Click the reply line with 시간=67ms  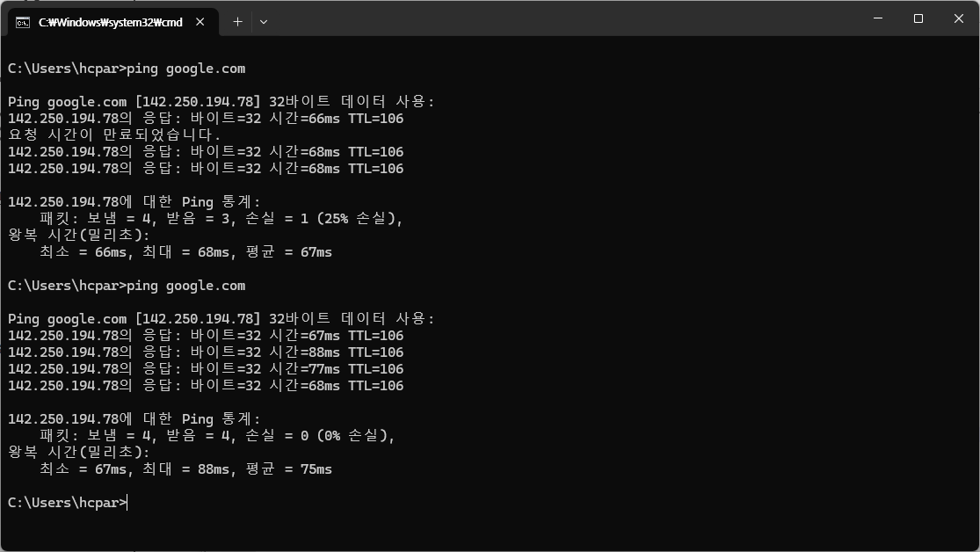coord(206,336)
